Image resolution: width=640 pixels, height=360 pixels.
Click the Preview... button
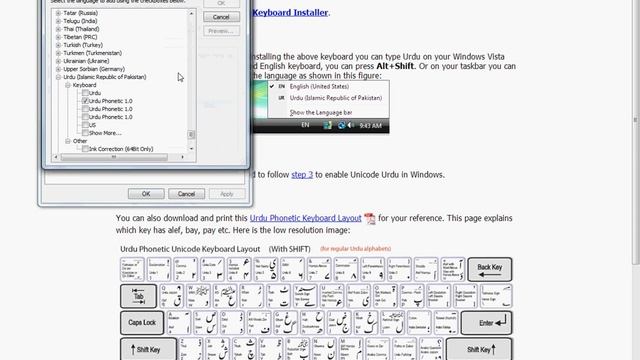coord(221,31)
